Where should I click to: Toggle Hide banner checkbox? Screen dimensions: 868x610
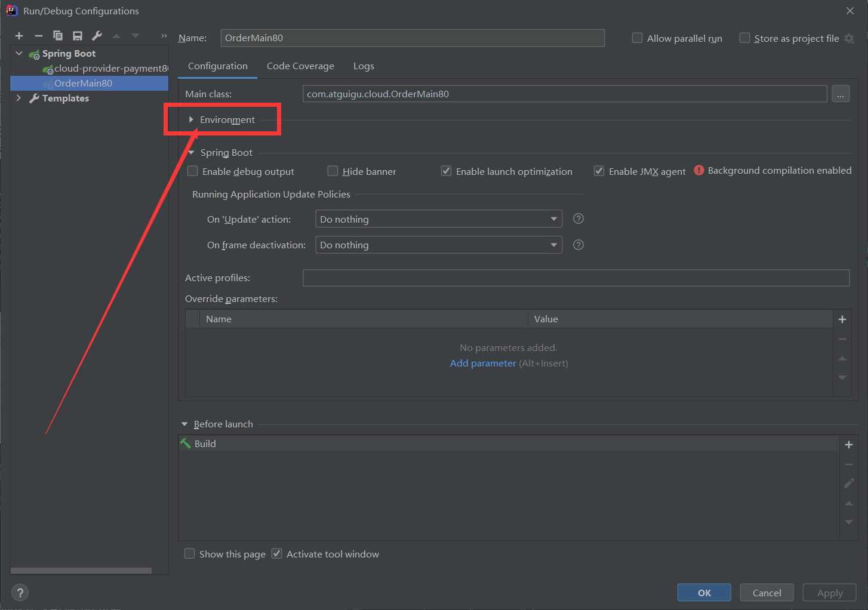(333, 171)
